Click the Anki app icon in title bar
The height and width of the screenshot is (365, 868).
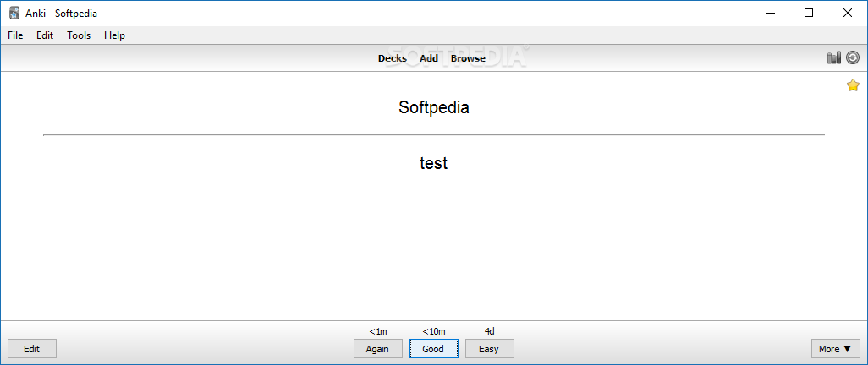tap(14, 13)
